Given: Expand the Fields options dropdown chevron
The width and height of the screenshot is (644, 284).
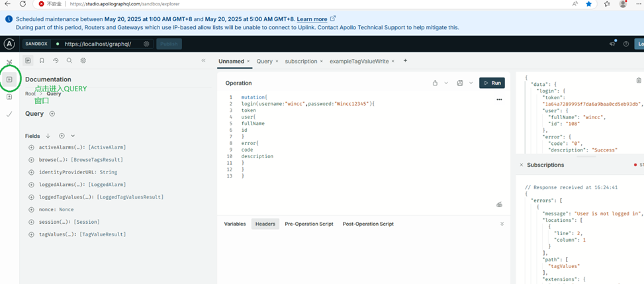Looking at the screenshot, I should [x=73, y=136].
